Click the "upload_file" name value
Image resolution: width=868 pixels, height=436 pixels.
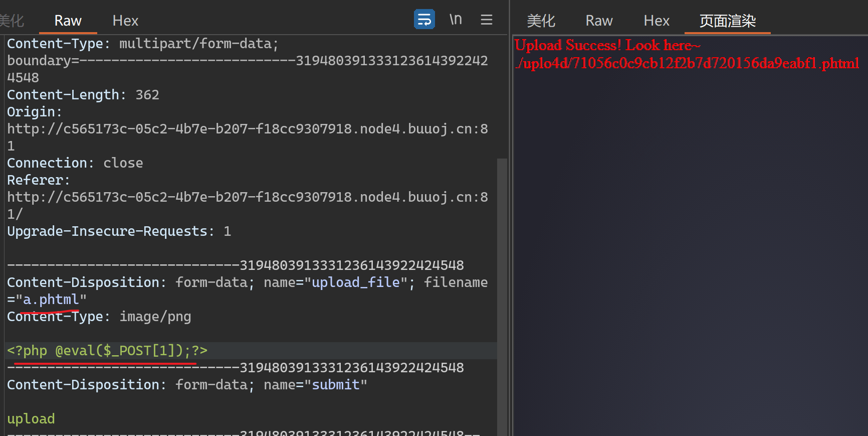(x=355, y=282)
